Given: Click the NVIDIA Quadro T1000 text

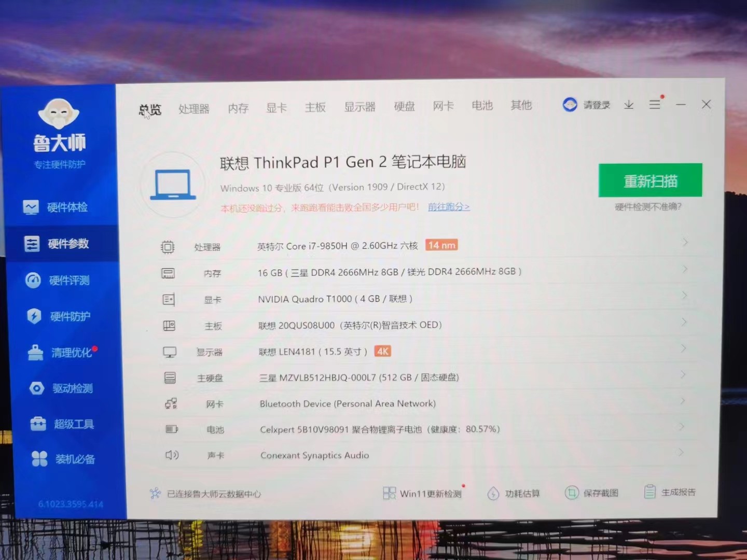Looking at the screenshot, I should (x=335, y=299).
